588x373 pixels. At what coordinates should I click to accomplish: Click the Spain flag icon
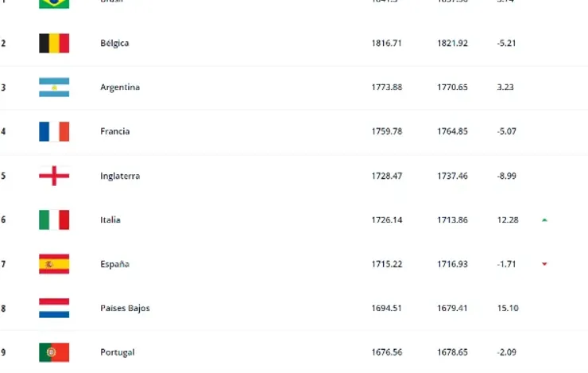click(54, 264)
